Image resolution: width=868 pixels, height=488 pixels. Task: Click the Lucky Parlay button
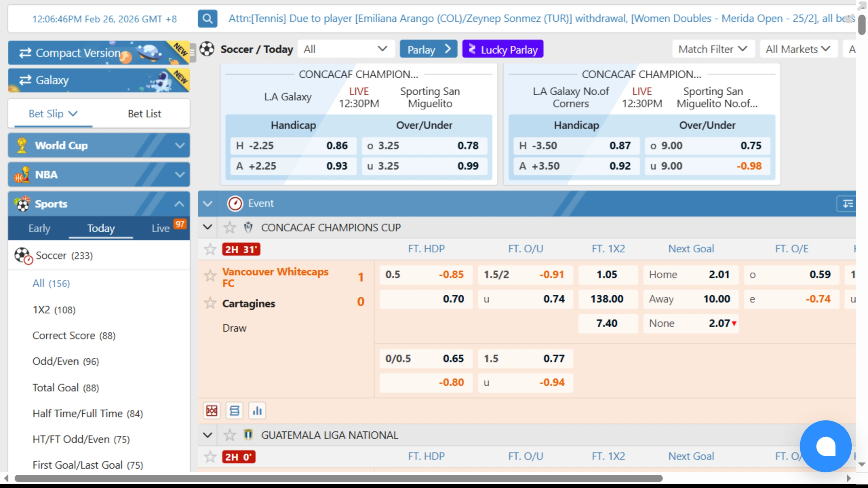pyautogui.click(x=502, y=50)
